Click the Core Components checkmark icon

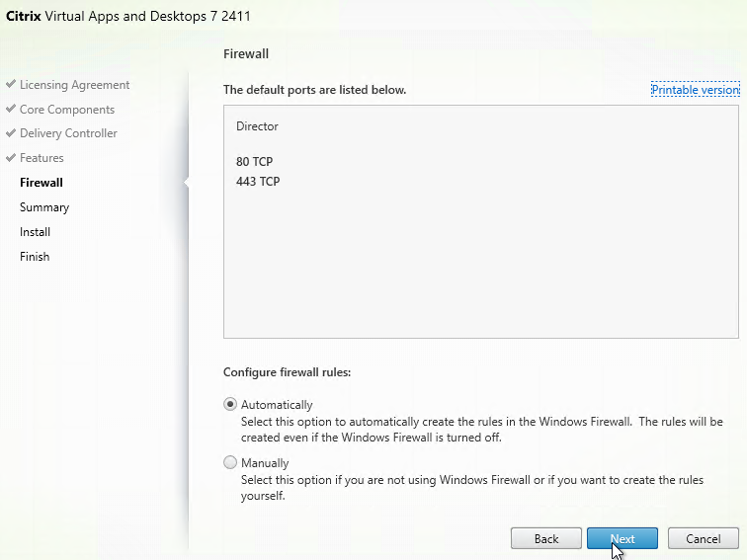[x=11, y=109]
